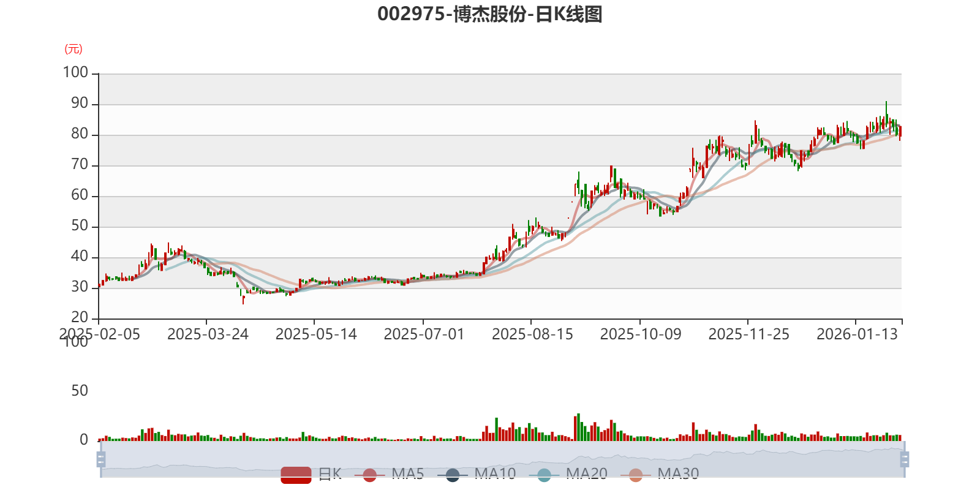Select the 2025-10-09 date label
The width and height of the screenshot is (980, 490).
click(x=641, y=334)
